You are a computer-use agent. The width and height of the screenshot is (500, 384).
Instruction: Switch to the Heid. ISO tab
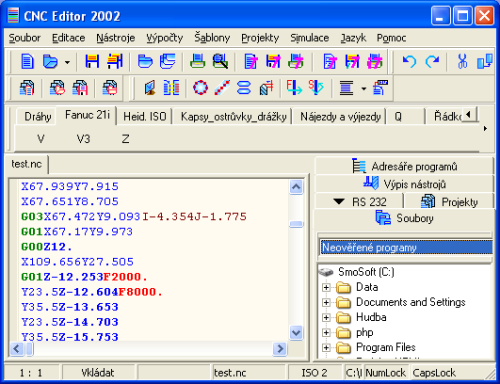[x=145, y=117]
